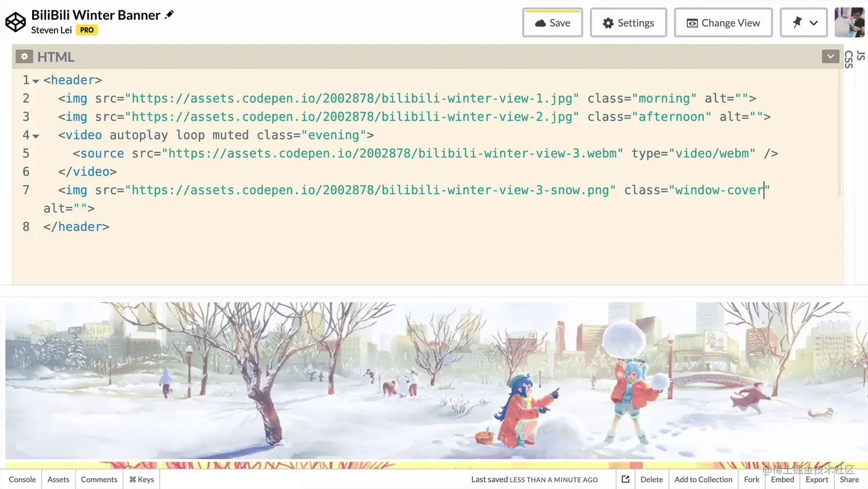Screen dimensions: 868x489
Task: Share the pen
Action: click(849, 479)
